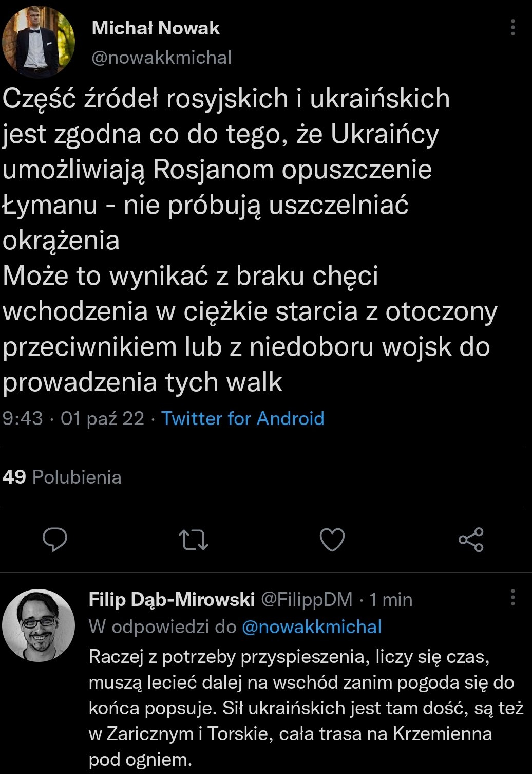Open the @nowakkmichal handle below the name
Viewport: 532px width, 774px height.
161,57
